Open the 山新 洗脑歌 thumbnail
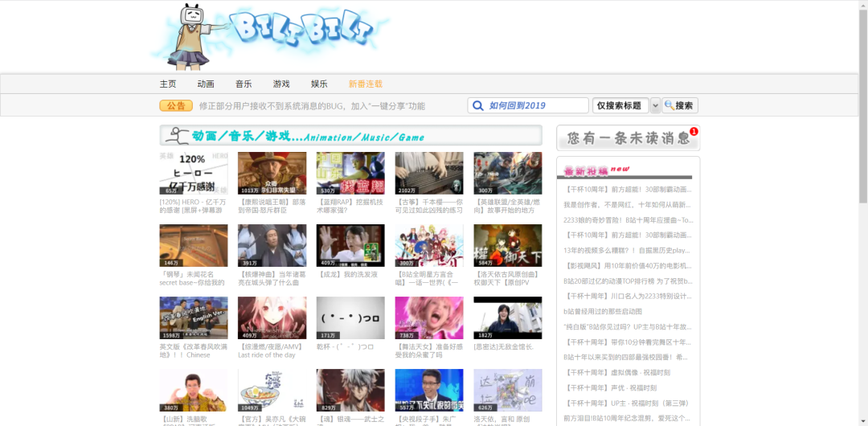This screenshot has width=868, height=426. [194, 390]
